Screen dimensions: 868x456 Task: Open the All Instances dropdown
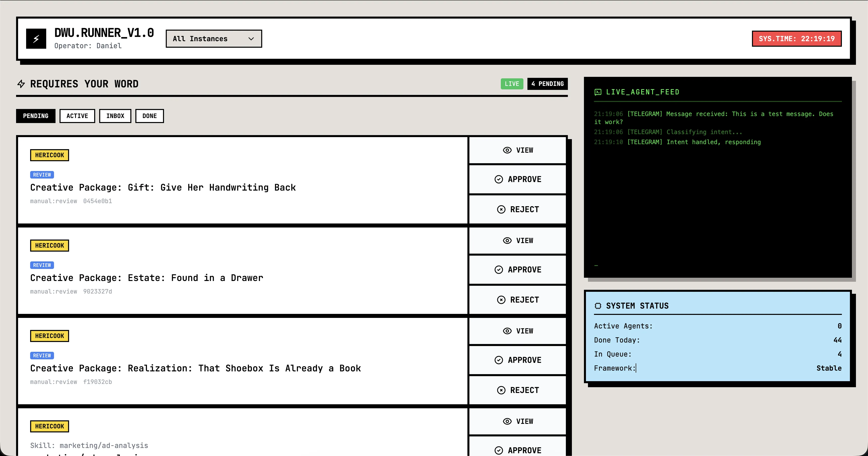(213, 39)
